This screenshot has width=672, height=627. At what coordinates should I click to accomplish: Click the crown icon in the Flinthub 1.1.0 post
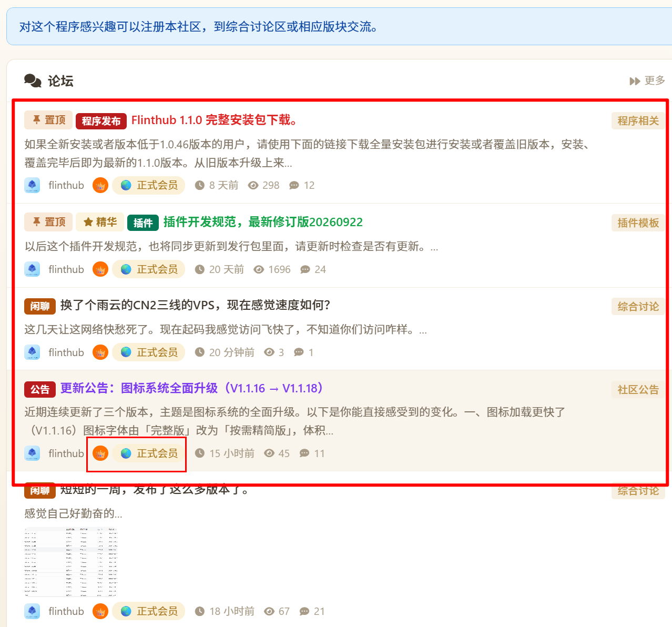pos(100,185)
